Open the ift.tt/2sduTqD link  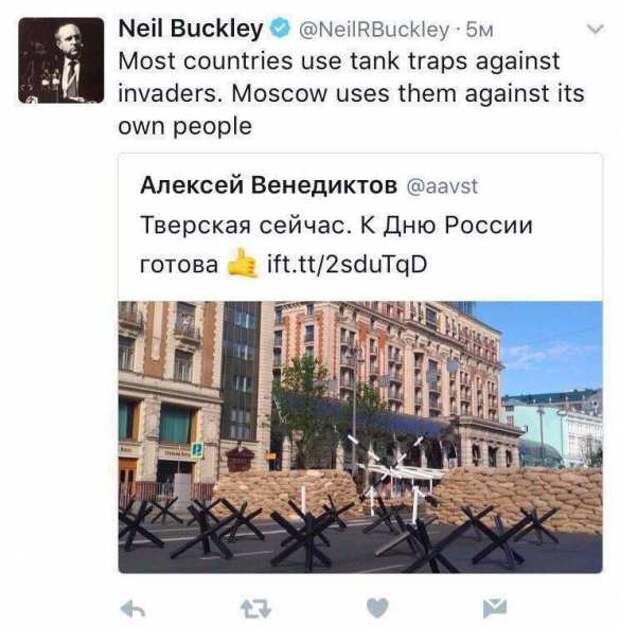coord(347,264)
